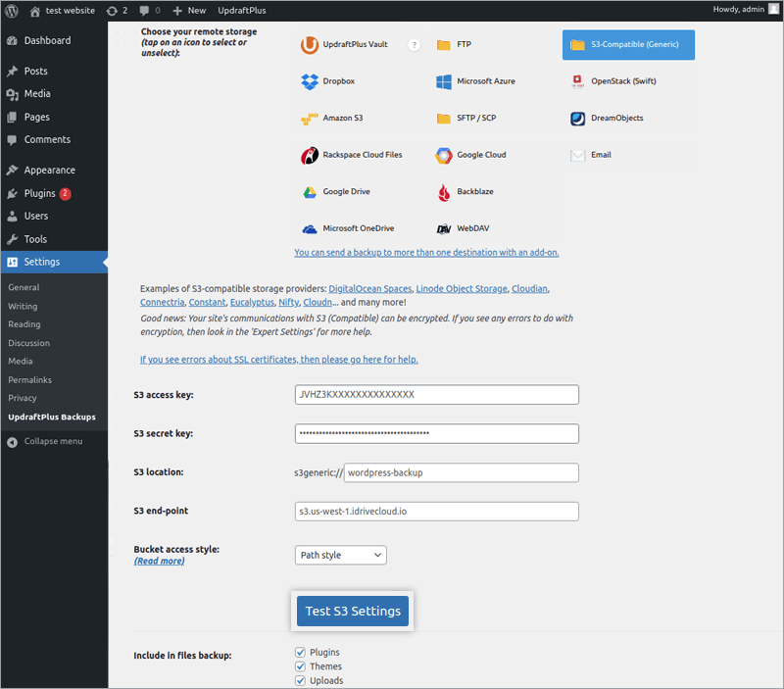Screen dimensions: 784x689
Task: Open Writing settings submenu
Action: point(23,306)
